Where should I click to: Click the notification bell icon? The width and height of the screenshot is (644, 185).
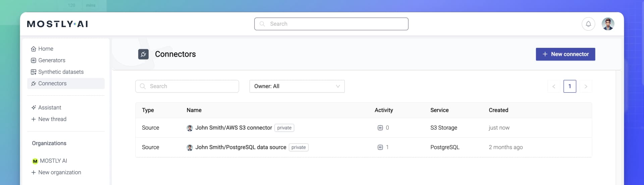coord(588,24)
